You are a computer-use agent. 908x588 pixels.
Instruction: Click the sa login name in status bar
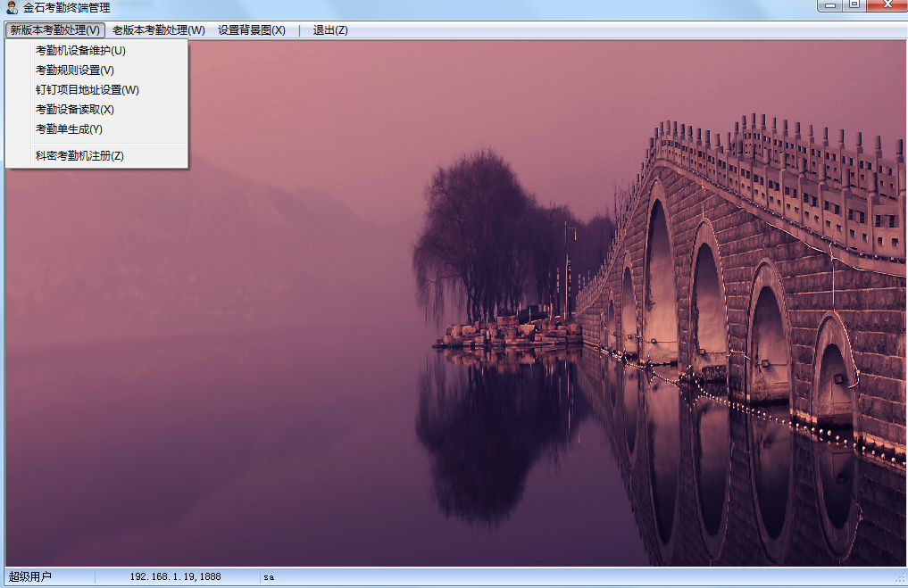(x=269, y=577)
